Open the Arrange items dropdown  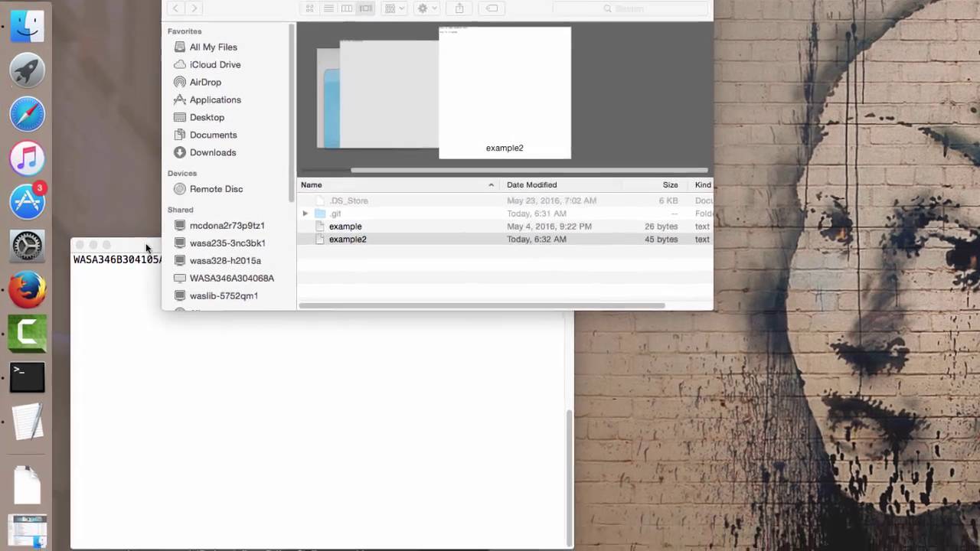tap(395, 8)
